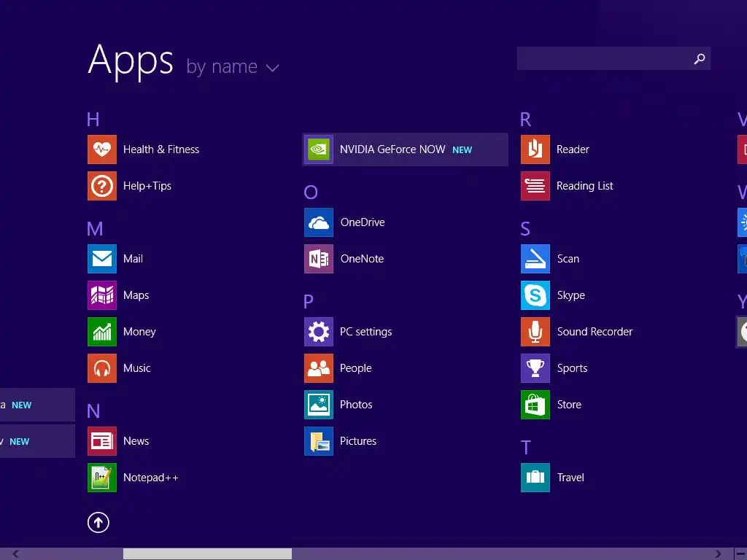Click the 'OneDrive' label

point(363,222)
